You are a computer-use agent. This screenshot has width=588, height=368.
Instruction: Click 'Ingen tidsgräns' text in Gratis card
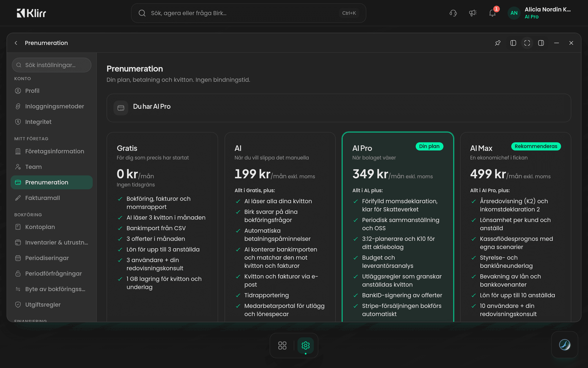pos(136,185)
